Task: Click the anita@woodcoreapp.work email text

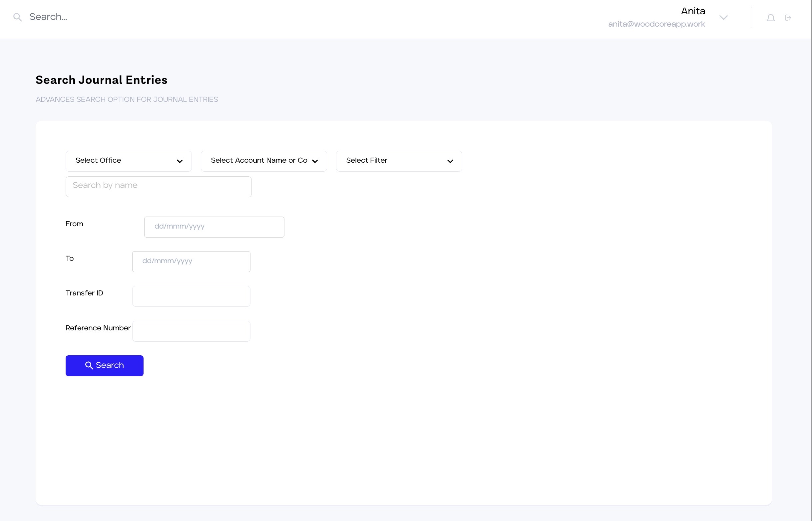Action: (656, 24)
